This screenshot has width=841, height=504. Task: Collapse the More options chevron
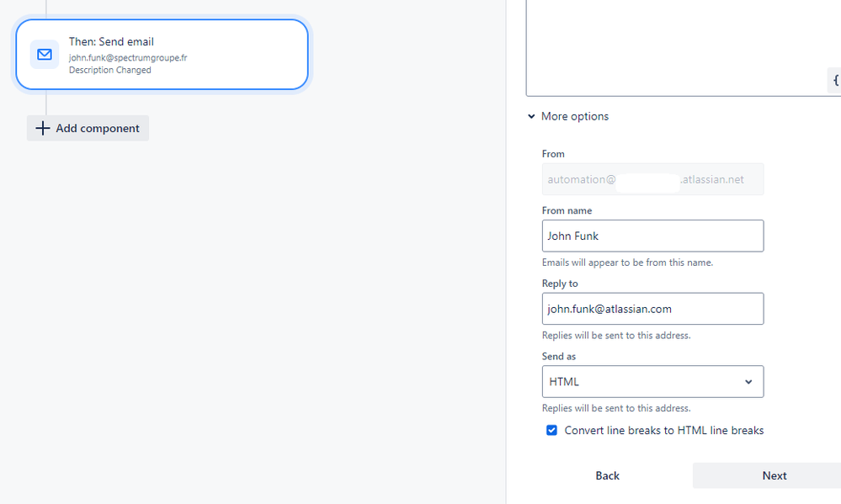(531, 116)
